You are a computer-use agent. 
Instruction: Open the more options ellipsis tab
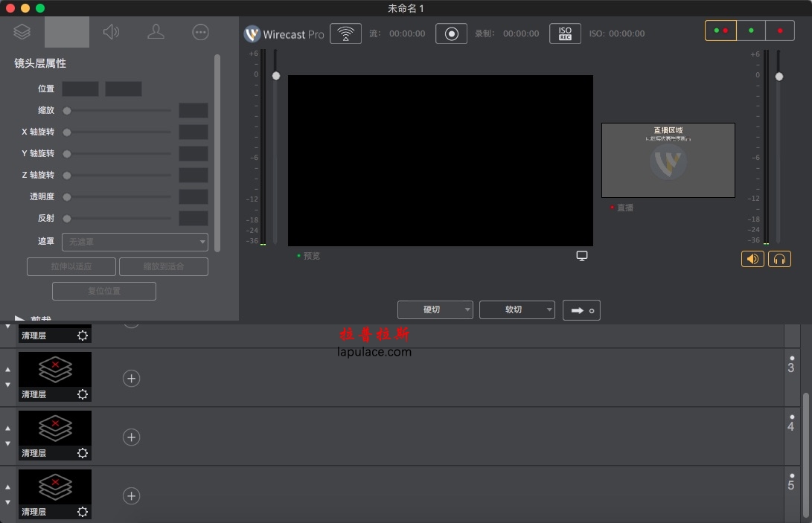coord(200,32)
